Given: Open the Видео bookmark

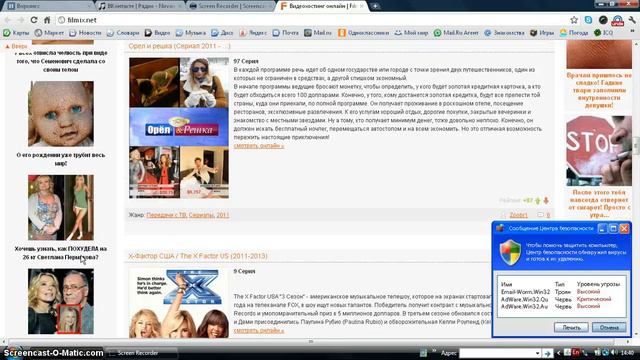Looking at the screenshot, I should pos(157,33).
